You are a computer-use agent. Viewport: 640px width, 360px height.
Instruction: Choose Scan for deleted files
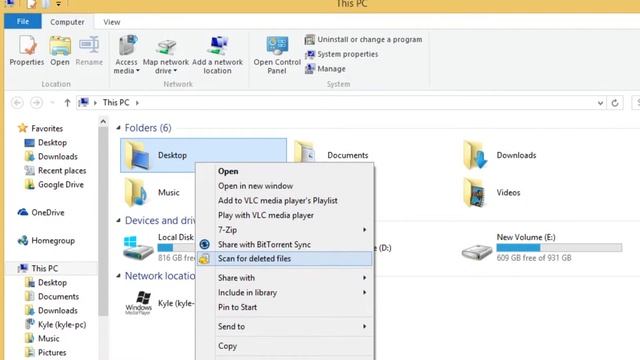(284, 258)
